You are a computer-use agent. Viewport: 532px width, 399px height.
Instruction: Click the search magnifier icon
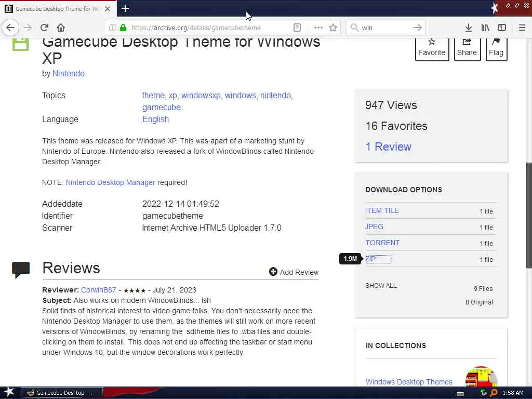tap(354, 28)
